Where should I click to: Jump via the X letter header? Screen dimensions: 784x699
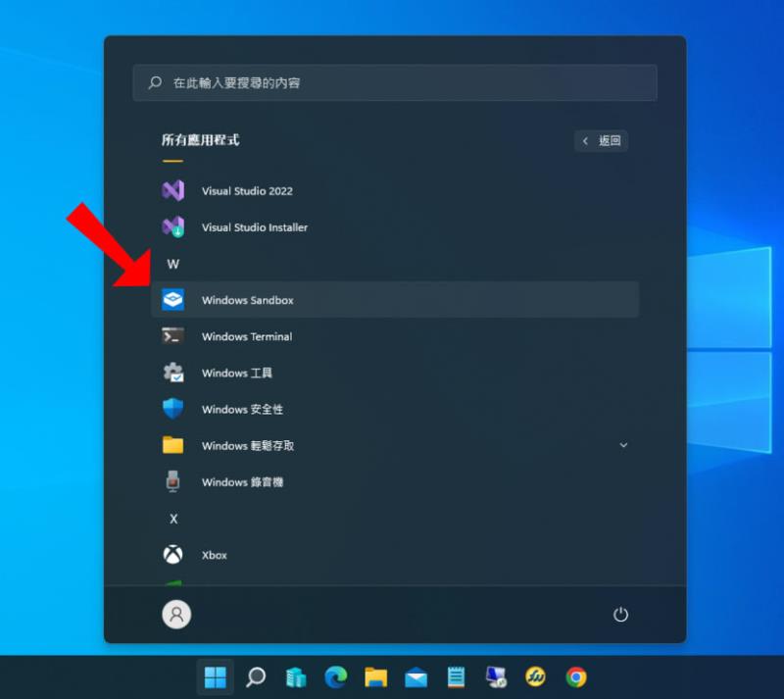[173, 519]
